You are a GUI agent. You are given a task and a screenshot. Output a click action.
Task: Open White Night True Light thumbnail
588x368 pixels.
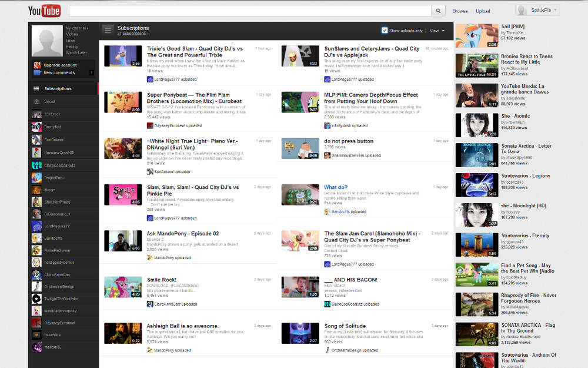pos(123,148)
